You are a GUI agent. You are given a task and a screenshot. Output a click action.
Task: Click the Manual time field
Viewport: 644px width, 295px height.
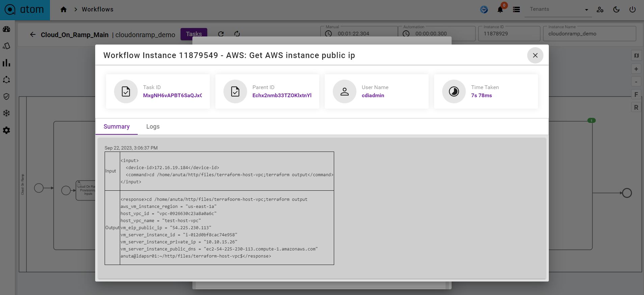(x=359, y=33)
